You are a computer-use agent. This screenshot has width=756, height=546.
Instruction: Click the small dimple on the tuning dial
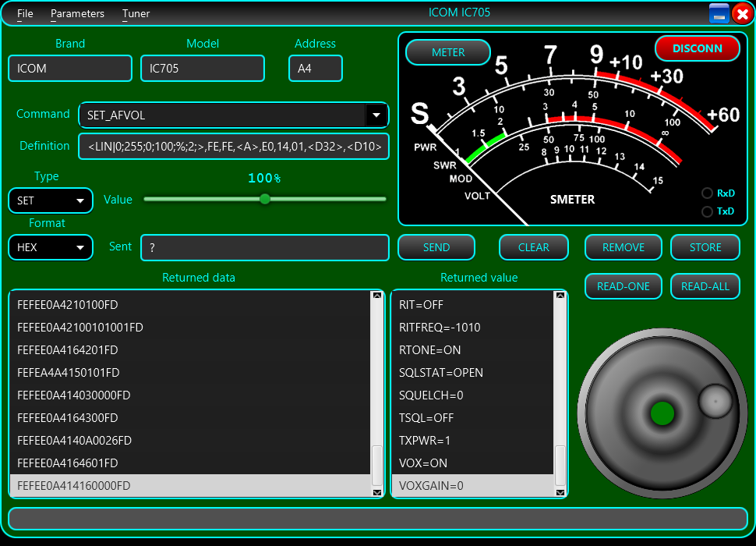coord(715,400)
